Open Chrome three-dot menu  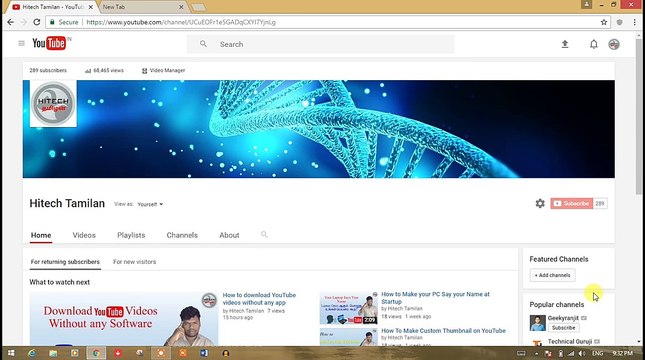[634, 22]
